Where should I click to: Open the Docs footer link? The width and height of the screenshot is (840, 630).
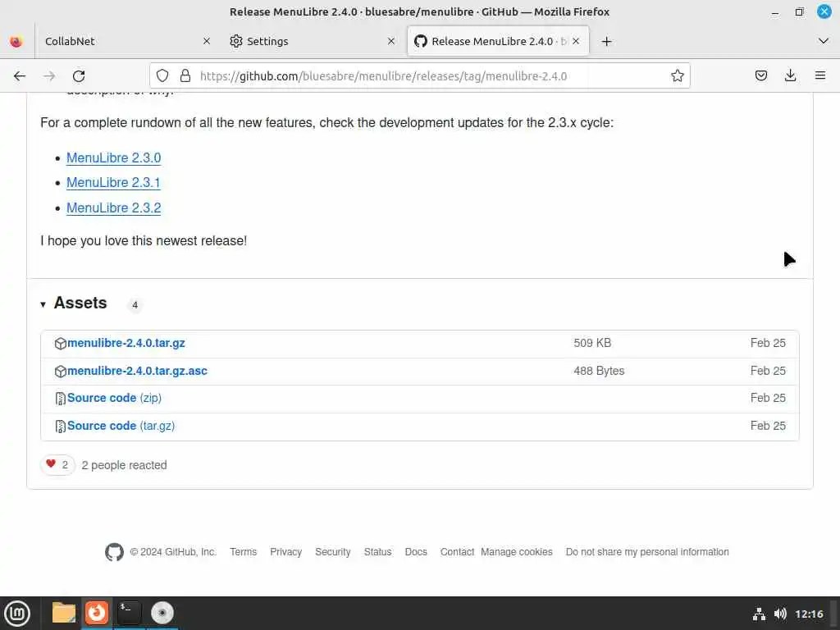pos(416,552)
